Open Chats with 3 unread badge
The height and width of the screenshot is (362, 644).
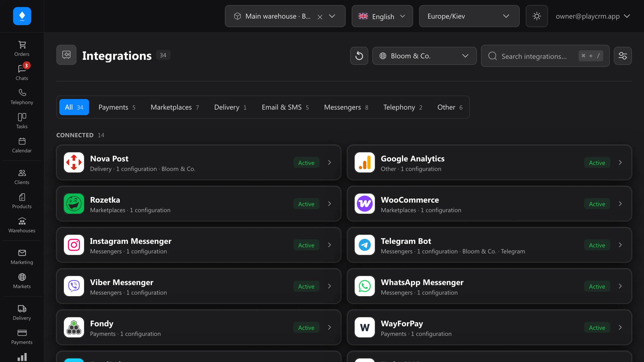pos(22,73)
